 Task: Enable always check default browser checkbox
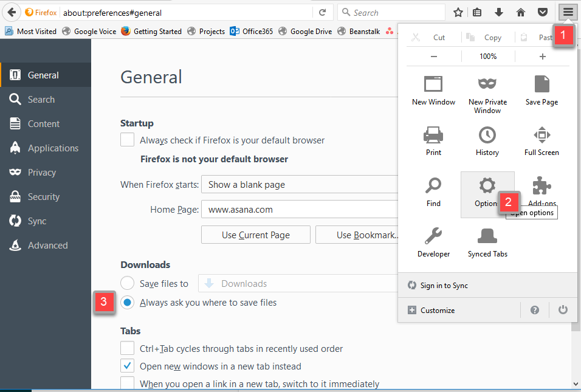click(x=128, y=140)
